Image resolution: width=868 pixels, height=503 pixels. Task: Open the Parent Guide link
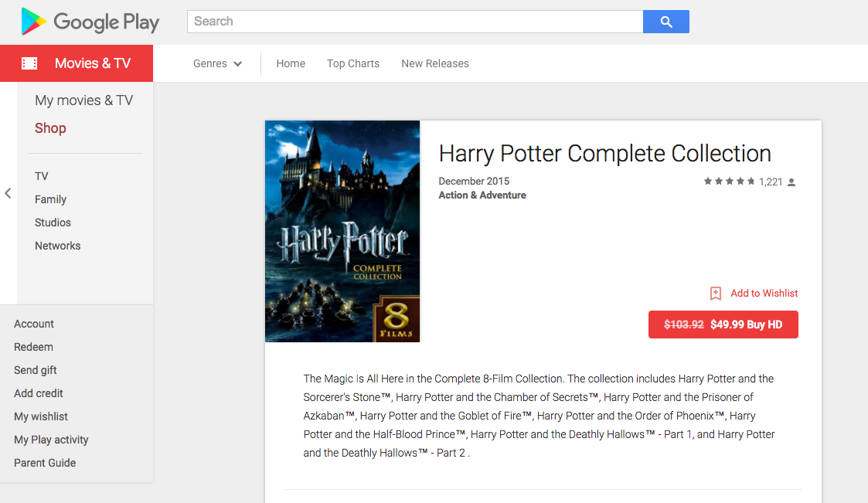click(x=45, y=463)
